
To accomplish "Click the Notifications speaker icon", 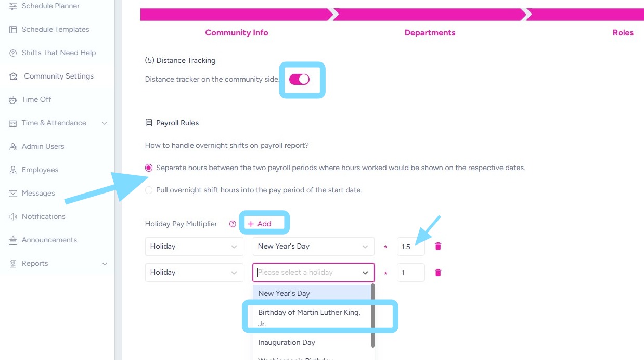I will click(x=13, y=217).
